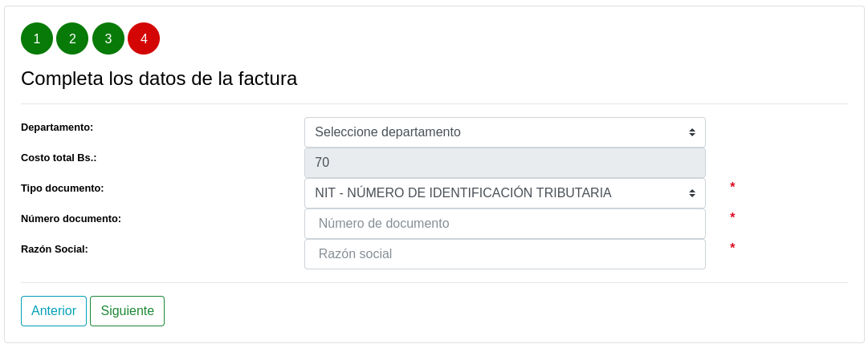Proceed with the Siguiente button
Screen dimensions: 868x348
click(x=127, y=311)
